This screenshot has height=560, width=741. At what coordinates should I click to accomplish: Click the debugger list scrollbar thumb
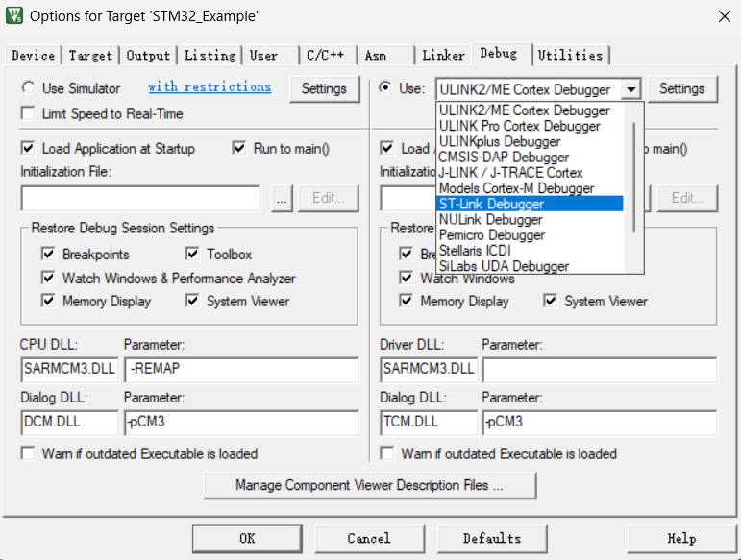click(633, 177)
